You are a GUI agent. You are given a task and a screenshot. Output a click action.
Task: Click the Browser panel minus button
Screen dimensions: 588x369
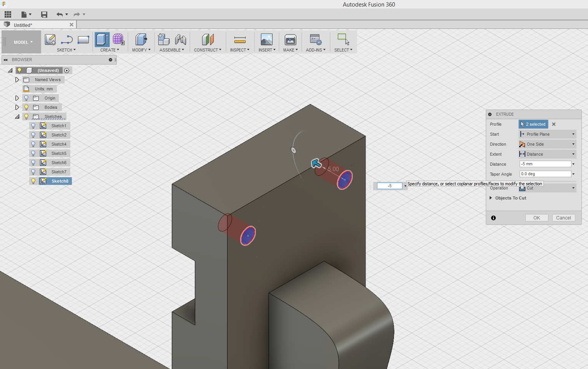(x=110, y=60)
